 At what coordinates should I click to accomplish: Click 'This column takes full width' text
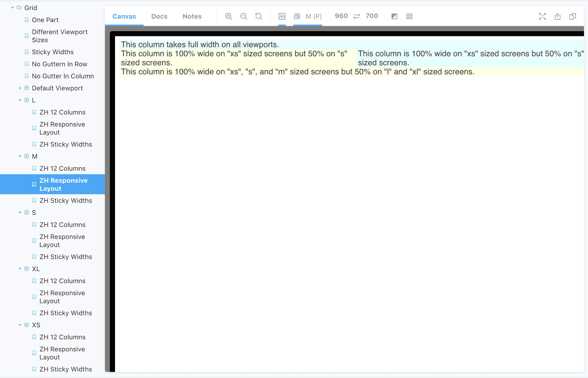(x=200, y=44)
